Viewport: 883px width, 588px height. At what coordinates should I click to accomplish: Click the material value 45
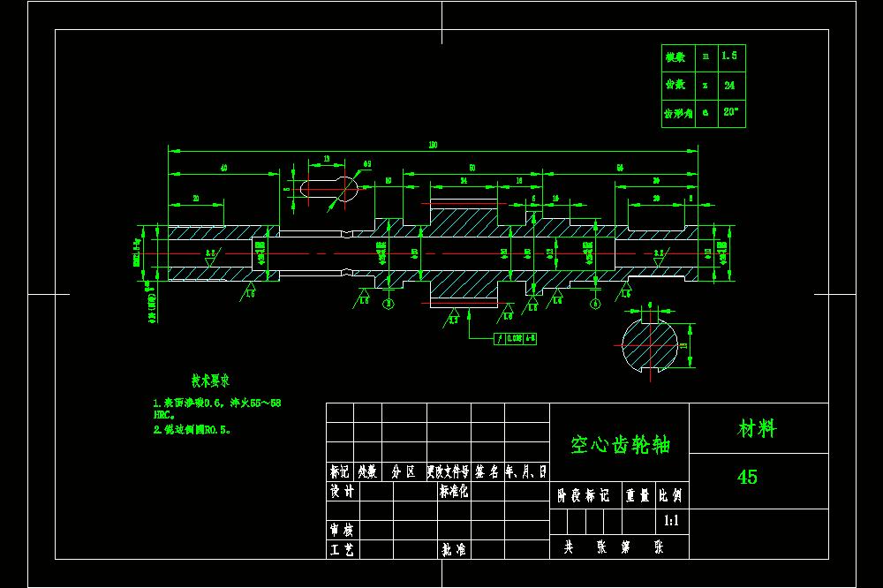pyautogui.click(x=747, y=478)
